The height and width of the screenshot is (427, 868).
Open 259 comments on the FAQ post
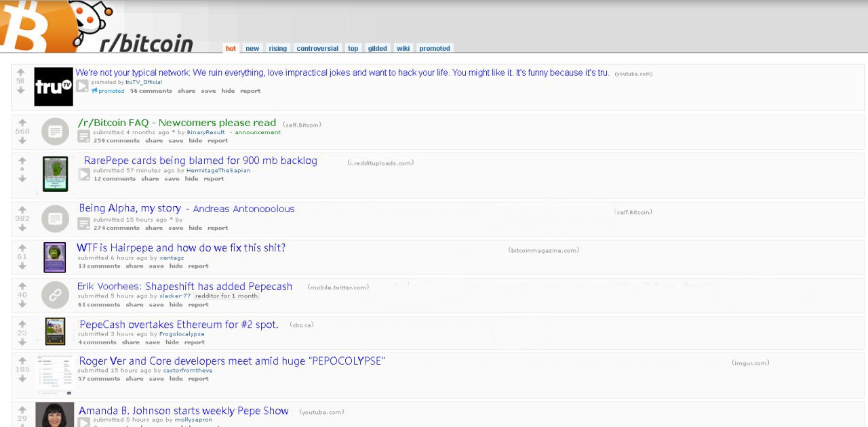pyautogui.click(x=116, y=141)
